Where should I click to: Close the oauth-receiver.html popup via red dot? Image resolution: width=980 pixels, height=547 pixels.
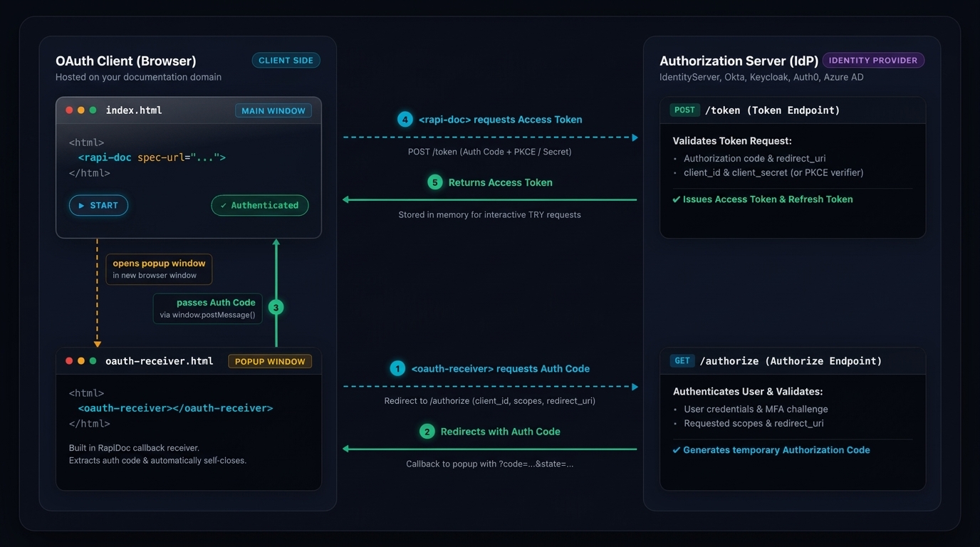pos(69,361)
